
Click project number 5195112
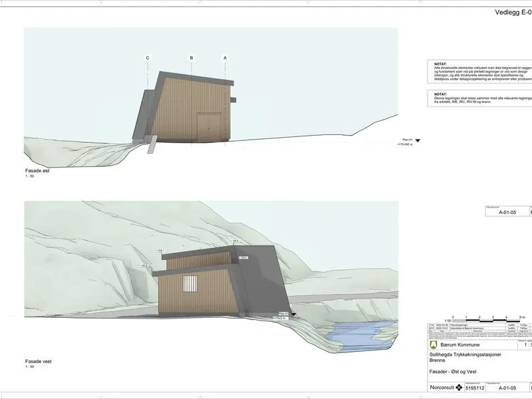pos(475,388)
